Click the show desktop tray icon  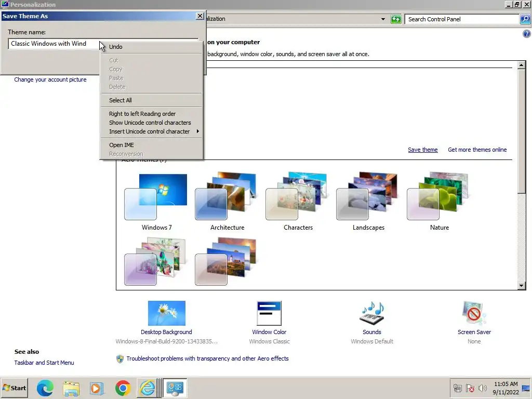click(526, 388)
